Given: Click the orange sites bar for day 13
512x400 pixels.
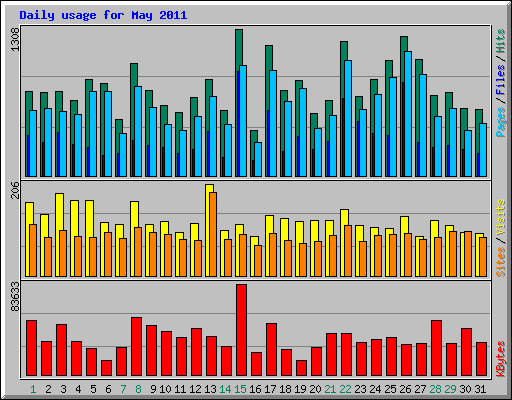Looking at the screenshot, I should click(213, 234).
